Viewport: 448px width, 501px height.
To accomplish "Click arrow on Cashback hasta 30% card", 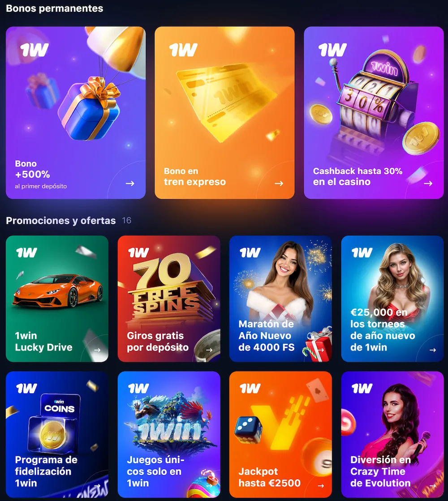I will click(428, 184).
